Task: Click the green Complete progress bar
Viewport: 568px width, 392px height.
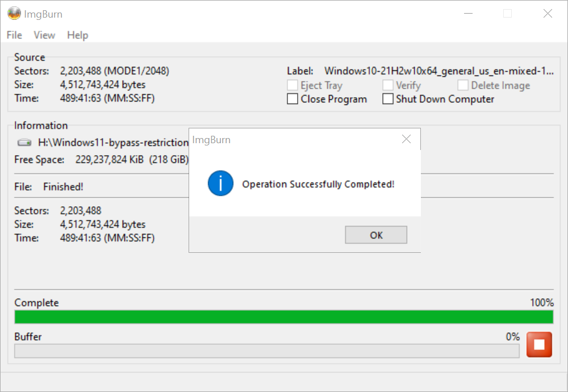Action: [x=284, y=317]
